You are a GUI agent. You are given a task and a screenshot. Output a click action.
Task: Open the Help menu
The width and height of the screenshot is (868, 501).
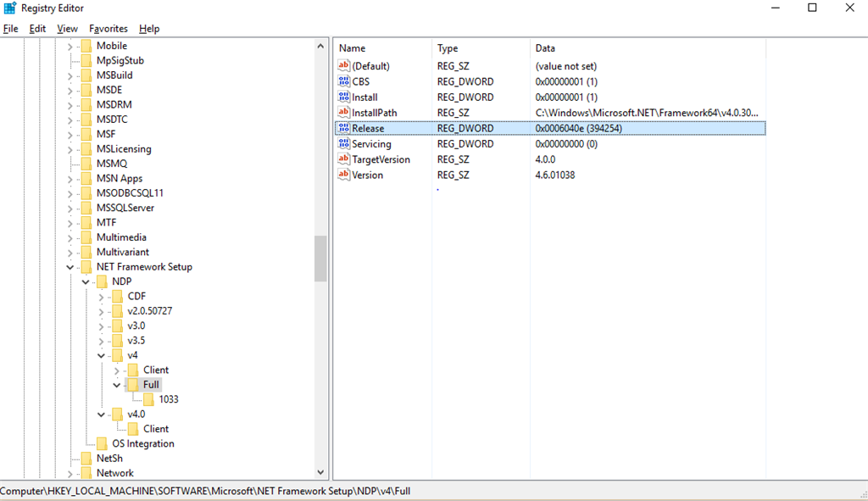[149, 28]
